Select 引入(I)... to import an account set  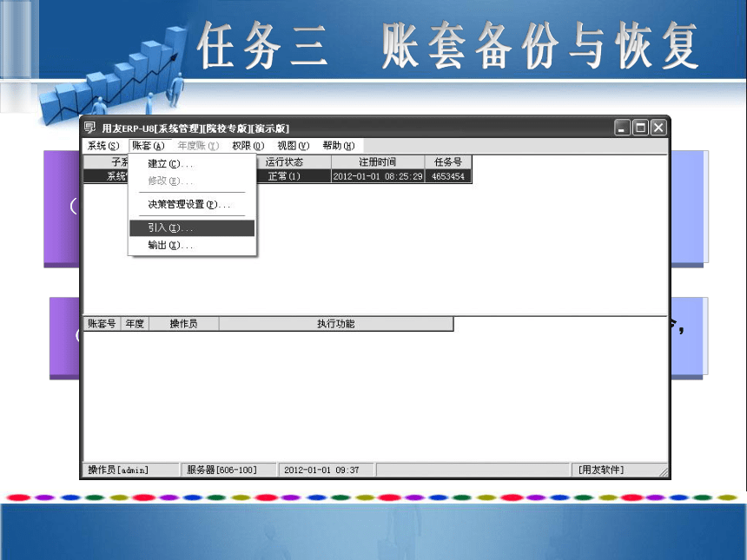(x=193, y=228)
